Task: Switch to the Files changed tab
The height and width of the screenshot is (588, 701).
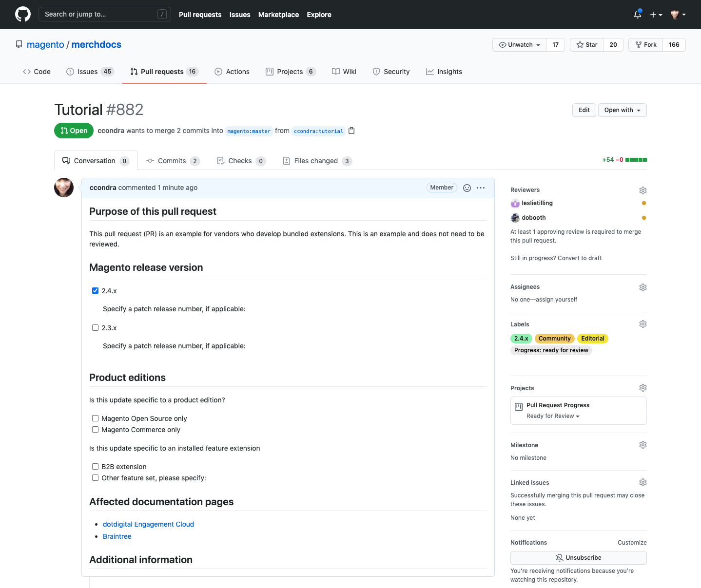Action: click(x=316, y=161)
